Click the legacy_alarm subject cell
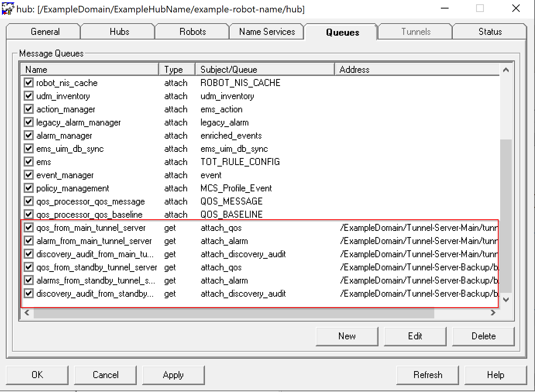 [x=225, y=122]
